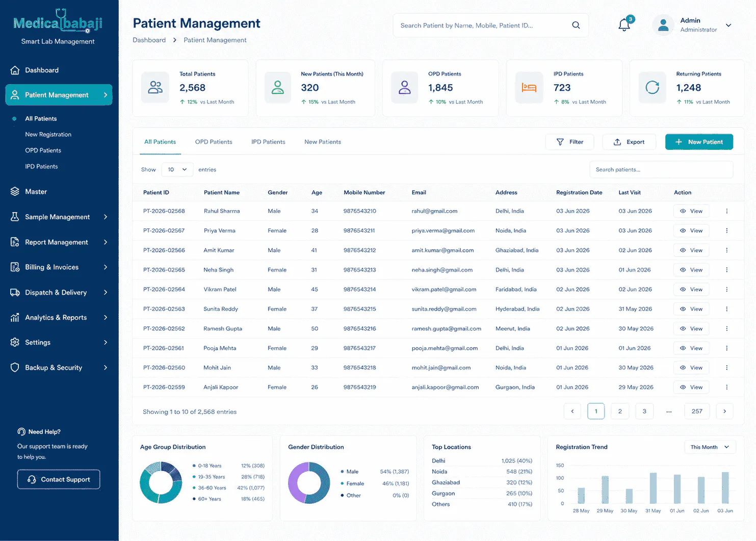Click the New Patient button
Viewport: 756px width, 541px height.
click(699, 142)
